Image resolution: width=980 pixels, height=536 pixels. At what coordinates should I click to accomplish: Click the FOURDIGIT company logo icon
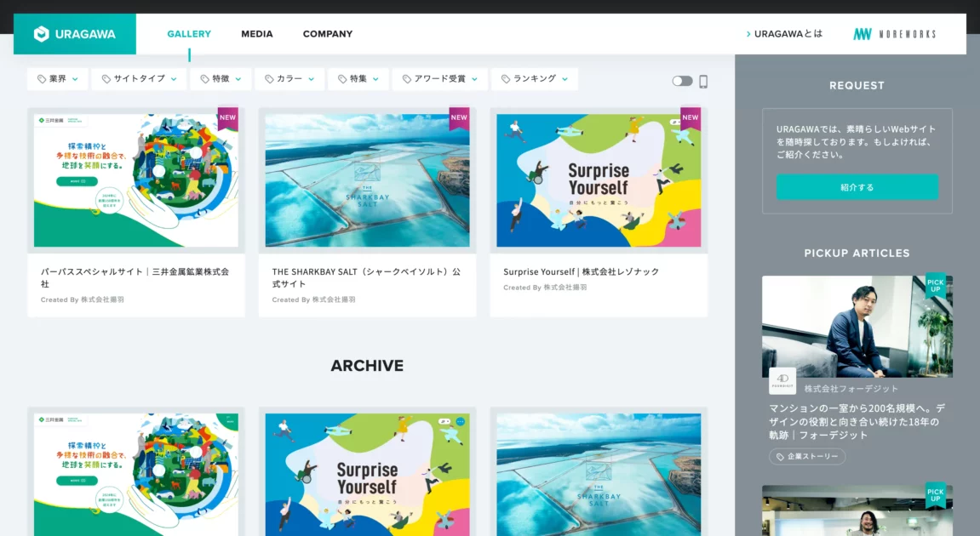point(782,381)
